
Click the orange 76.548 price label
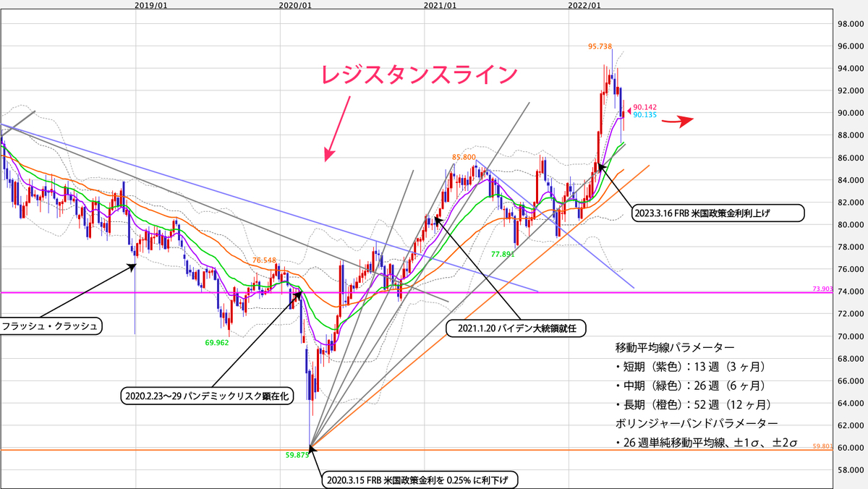click(265, 259)
